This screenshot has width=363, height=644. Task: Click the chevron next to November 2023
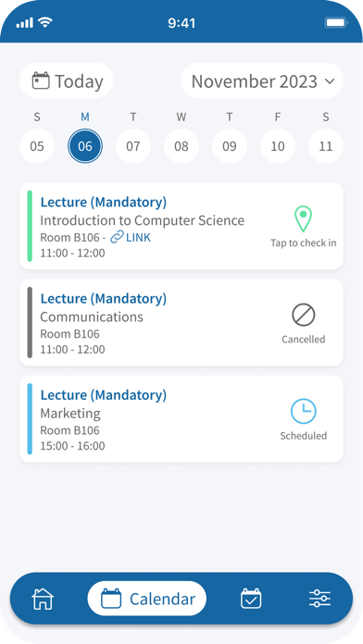coord(330,80)
